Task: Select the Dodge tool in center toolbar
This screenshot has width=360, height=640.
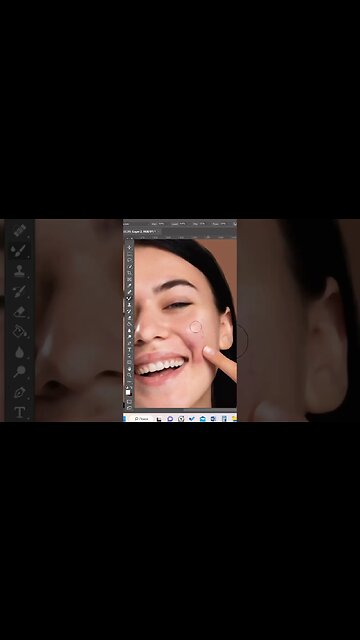Action: pyautogui.click(x=129, y=336)
